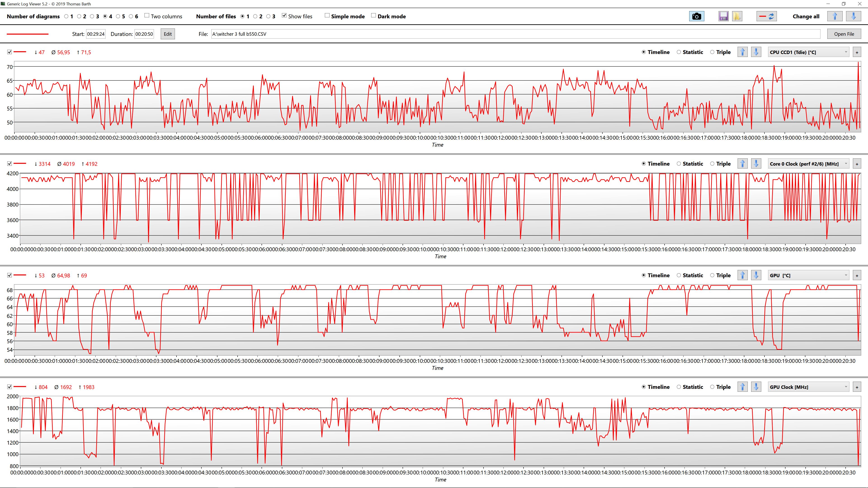Click the purple floppy disk save icon
868x488 pixels.
coord(723,16)
